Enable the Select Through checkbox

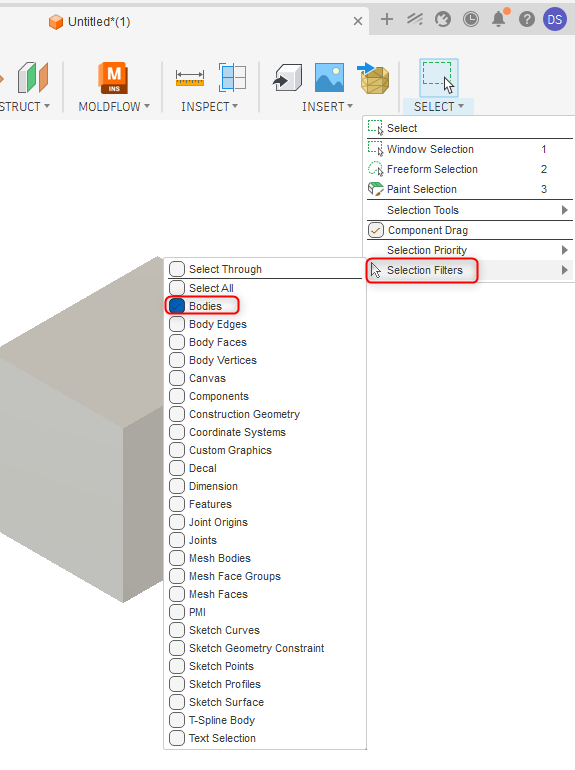pyautogui.click(x=177, y=269)
